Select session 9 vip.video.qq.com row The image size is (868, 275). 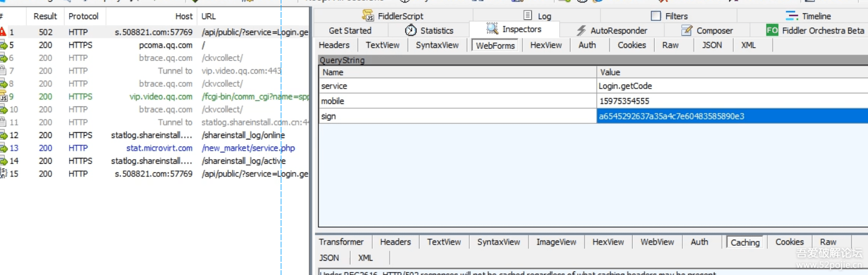(x=161, y=97)
